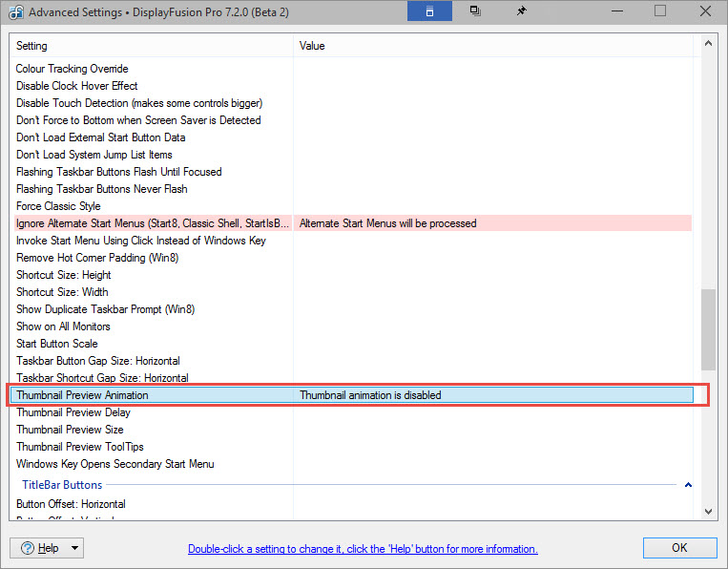Click the scrollbar down arrow
The width and height of the screenshot is (728, 569).
708,511
